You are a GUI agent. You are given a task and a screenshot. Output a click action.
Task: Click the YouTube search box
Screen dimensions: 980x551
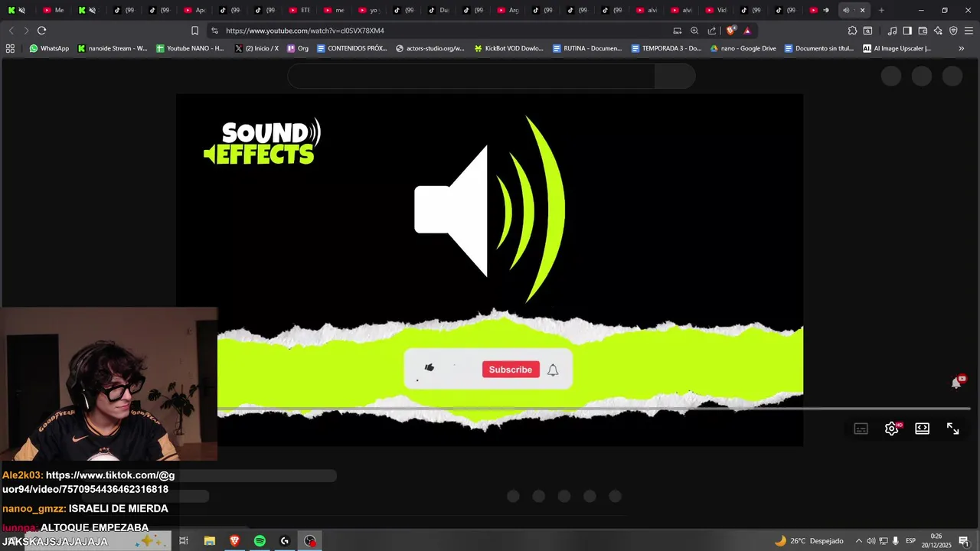click(x=471, y=77)
